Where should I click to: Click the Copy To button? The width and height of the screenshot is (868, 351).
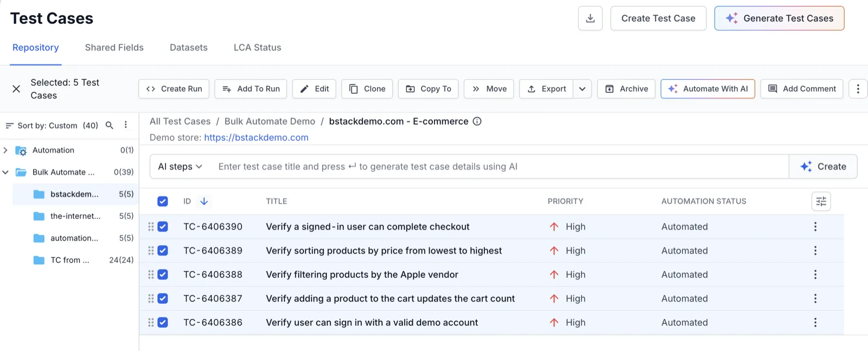point(429,89)
